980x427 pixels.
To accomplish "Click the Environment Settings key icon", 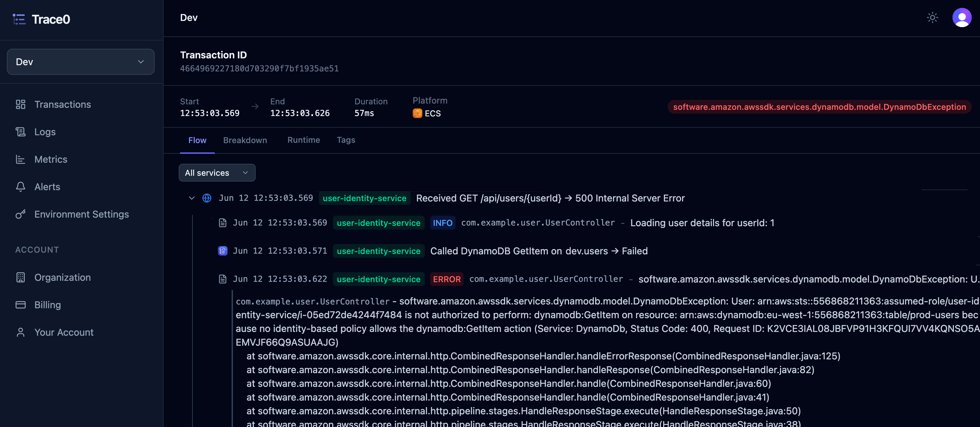I will [21, 214].
